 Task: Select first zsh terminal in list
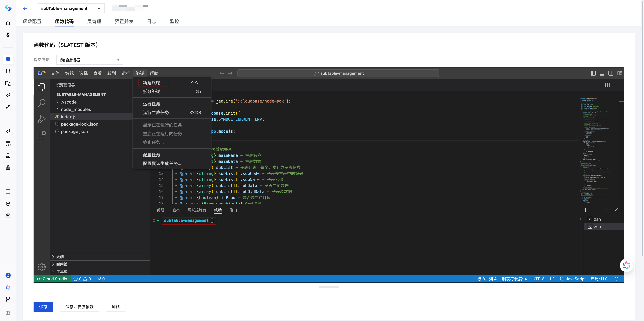[604, 219]
